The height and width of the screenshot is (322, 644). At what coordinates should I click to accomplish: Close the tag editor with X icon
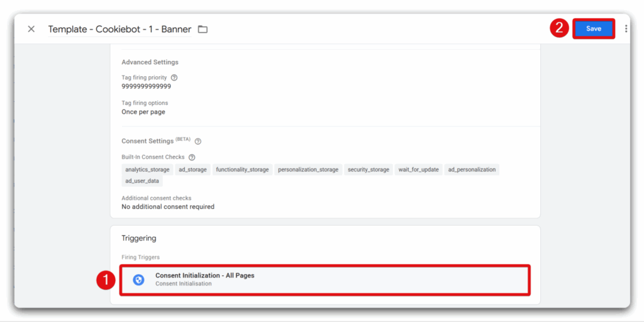pyautogui.click(x=31, y=29)
